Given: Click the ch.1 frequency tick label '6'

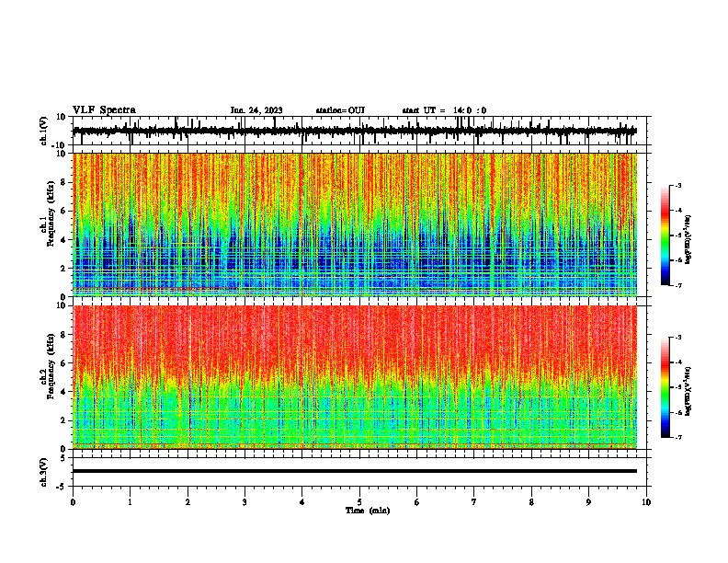Looking at the screenshot, I should (63, 211).
